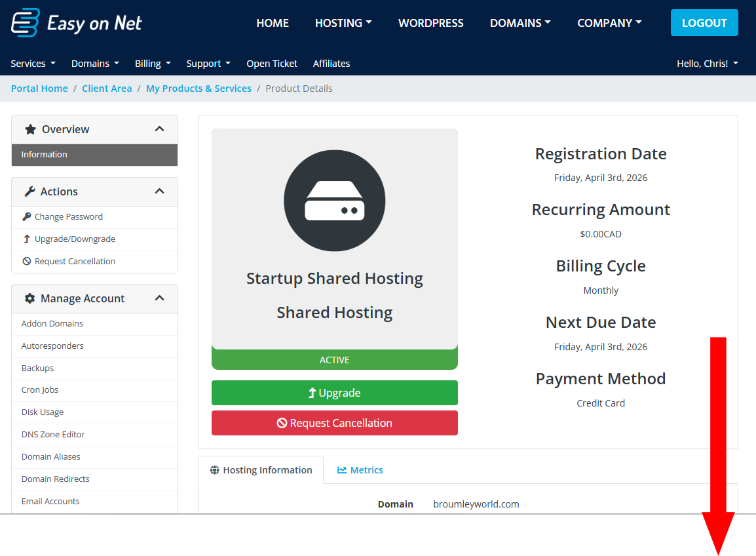
Task: Open the HOSTING dropdown menu
Action: (343, 23)
